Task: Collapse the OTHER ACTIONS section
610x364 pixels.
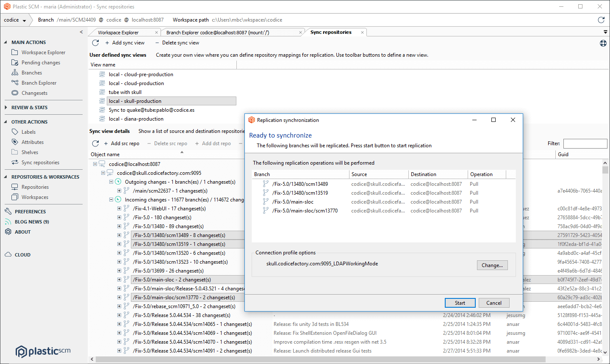Action: pos(6,122)
